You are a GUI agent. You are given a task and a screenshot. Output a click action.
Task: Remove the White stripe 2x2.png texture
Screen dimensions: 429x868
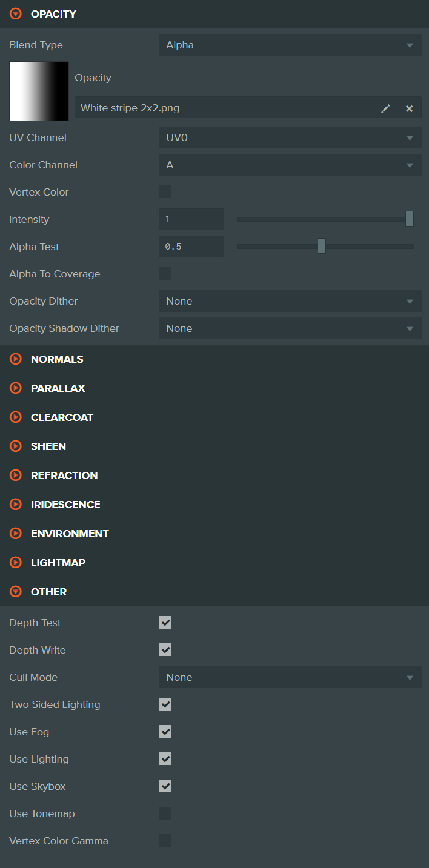click(x=409, y=108)
